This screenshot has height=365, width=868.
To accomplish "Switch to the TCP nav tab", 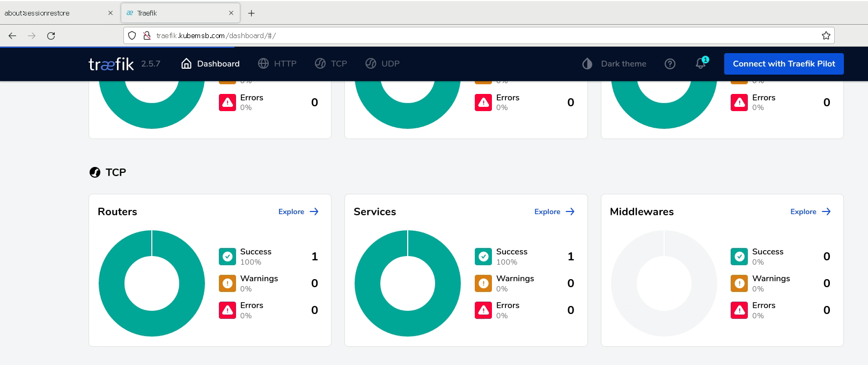I will tap(331, 64).
